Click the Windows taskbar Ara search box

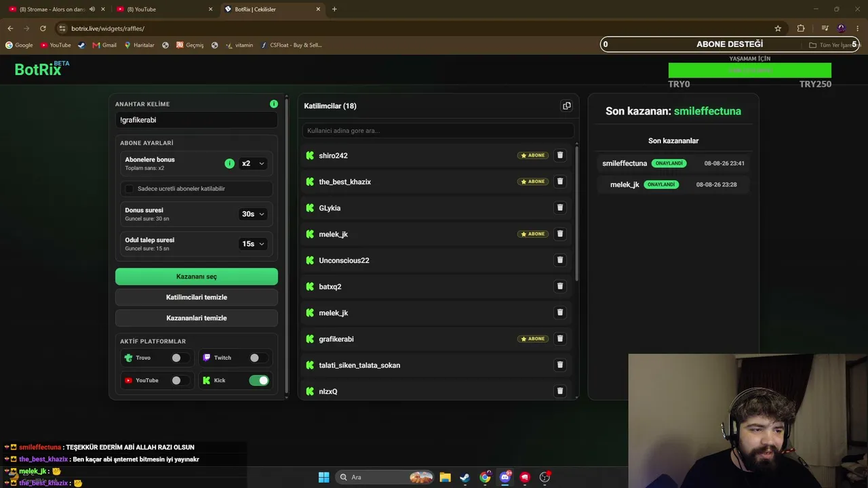[x=384, y=477]
